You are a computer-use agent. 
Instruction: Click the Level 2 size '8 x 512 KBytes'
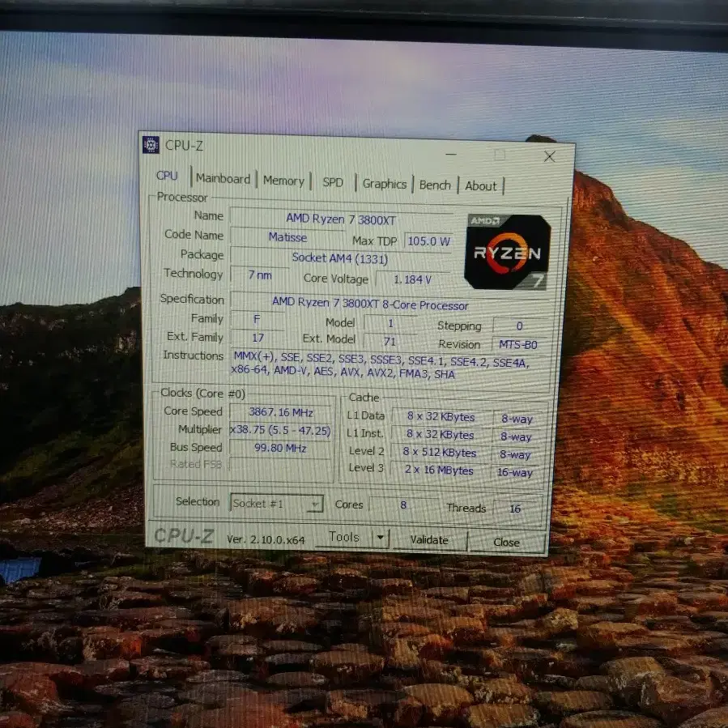click(x=440, y=452)
